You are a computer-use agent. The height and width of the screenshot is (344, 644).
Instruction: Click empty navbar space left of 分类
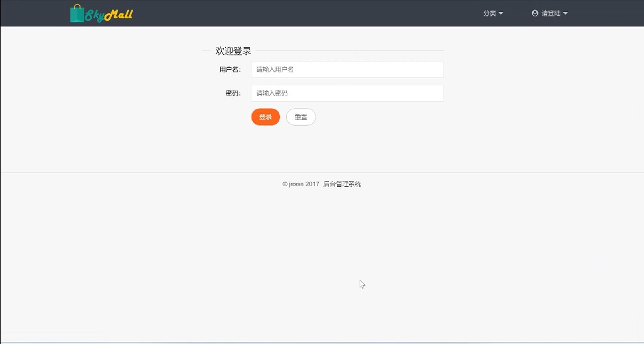coord(314,13)
